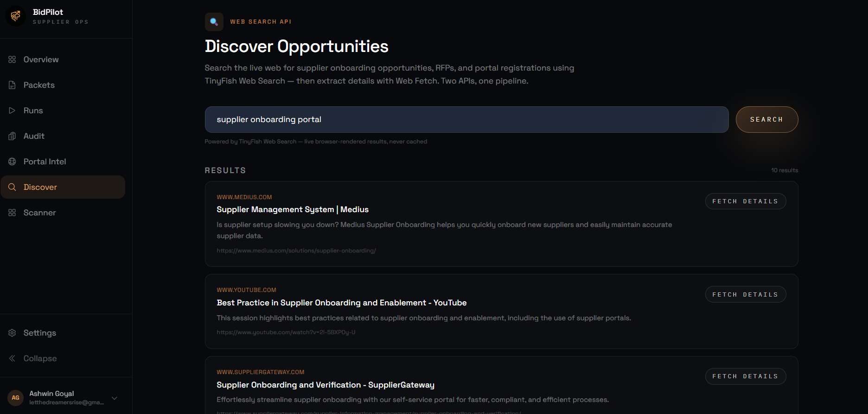Open the youtube.com watch URL link
Image resolution: width=868 pixels, height=414 pixels.
click(286, 332)
